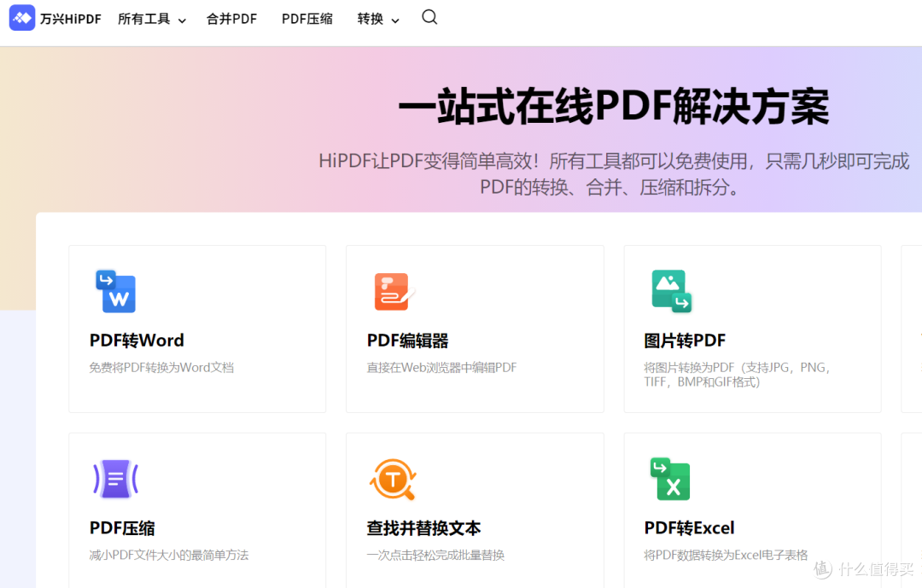The height and width of the screenshot is (588, 922).
Task: Open the PDF转Excel card title
Action: point(690,528)
